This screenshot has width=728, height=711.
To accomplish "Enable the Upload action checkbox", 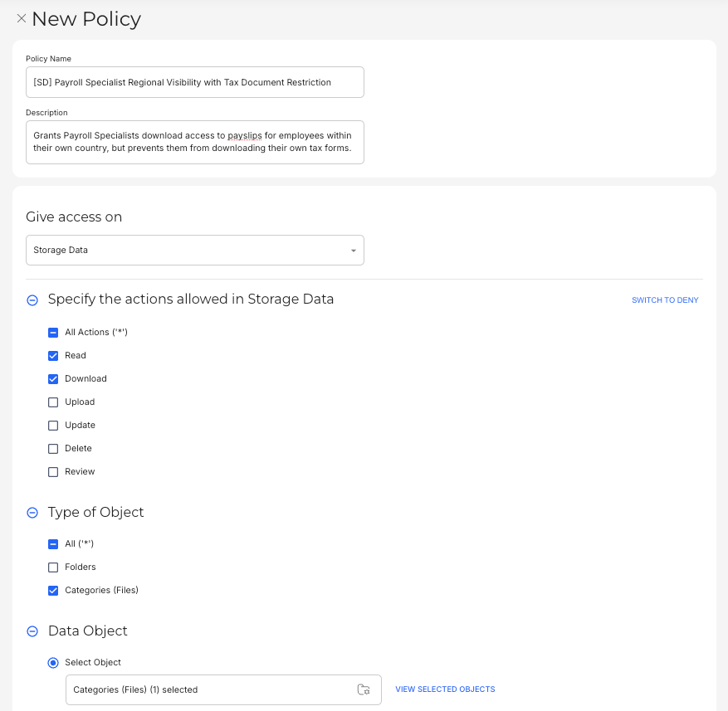I will coord(53,402).
